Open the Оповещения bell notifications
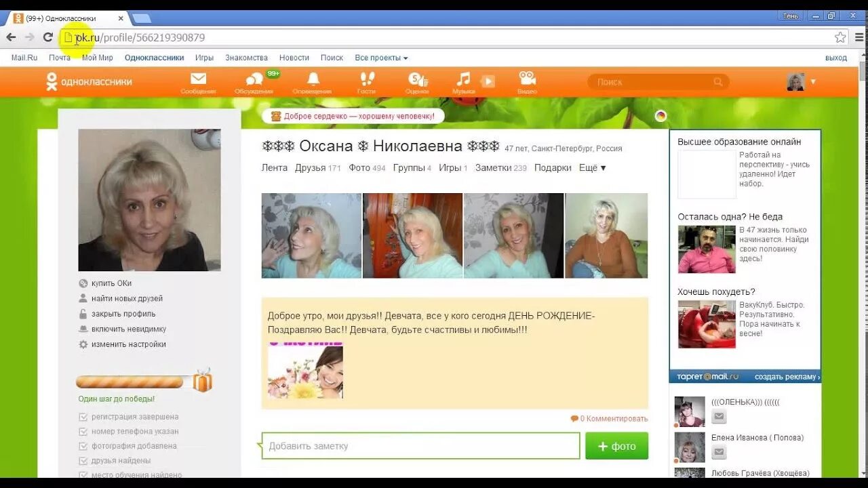The height and width of the screenshot is (488, 868). click(x=313, y=82)
